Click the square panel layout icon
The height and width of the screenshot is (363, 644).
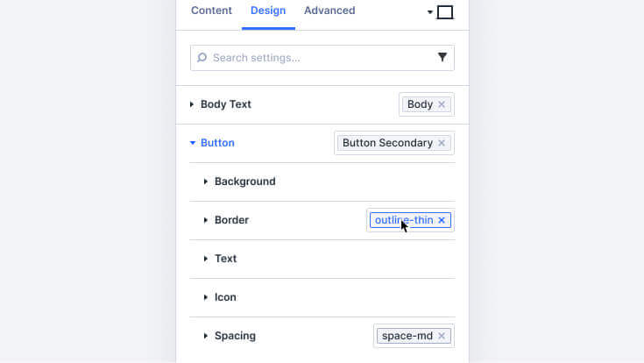(445, 12)
